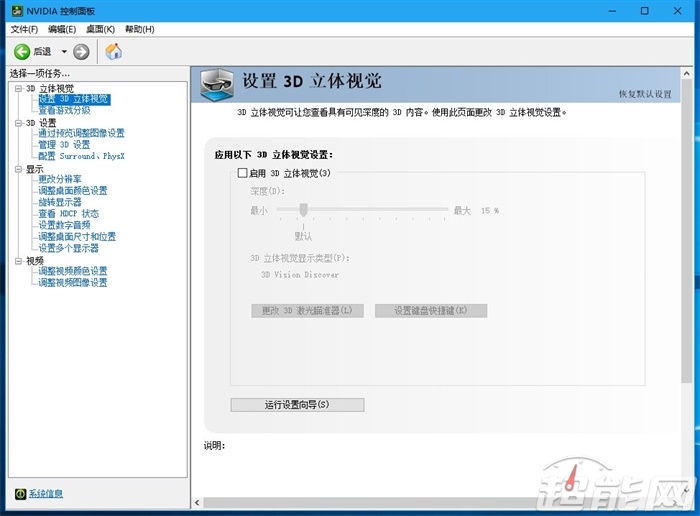
Task: Open the 系统信息 link
Action: 46,494
